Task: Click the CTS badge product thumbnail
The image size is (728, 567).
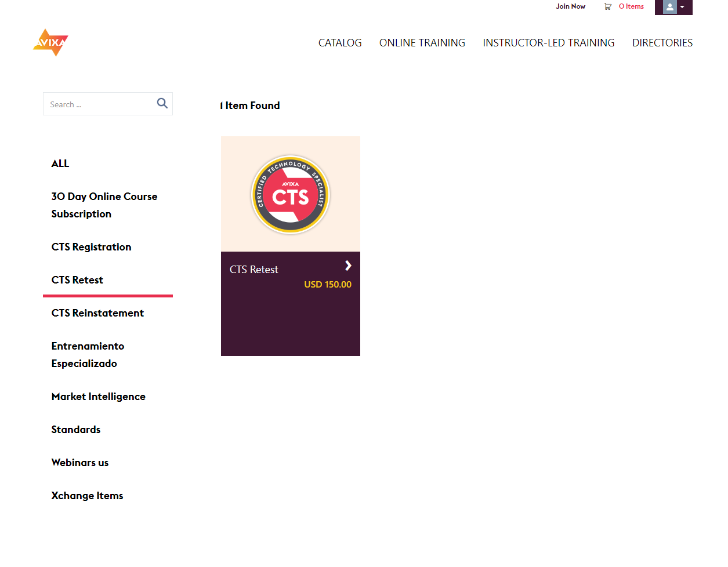Action: point(290,194)
